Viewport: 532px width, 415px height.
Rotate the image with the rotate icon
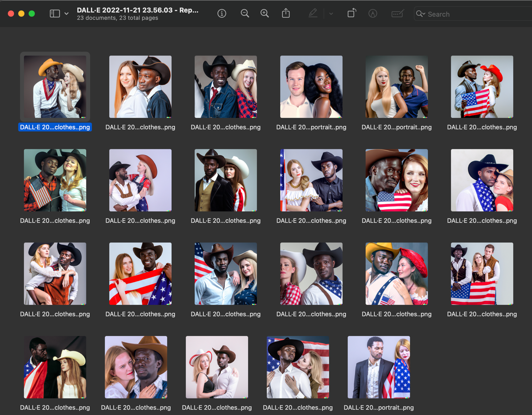[351, 14]
